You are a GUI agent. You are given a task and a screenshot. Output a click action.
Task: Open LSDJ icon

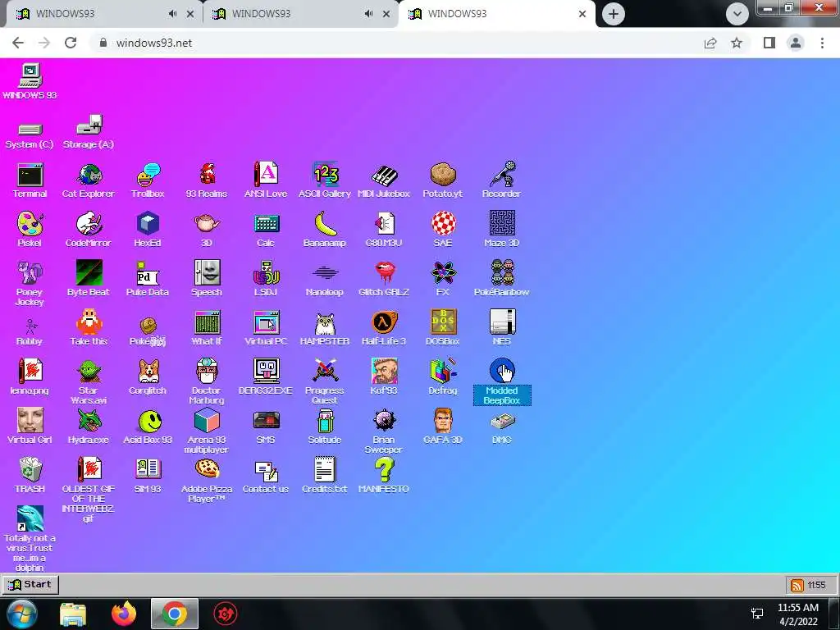tap(266, 273)
